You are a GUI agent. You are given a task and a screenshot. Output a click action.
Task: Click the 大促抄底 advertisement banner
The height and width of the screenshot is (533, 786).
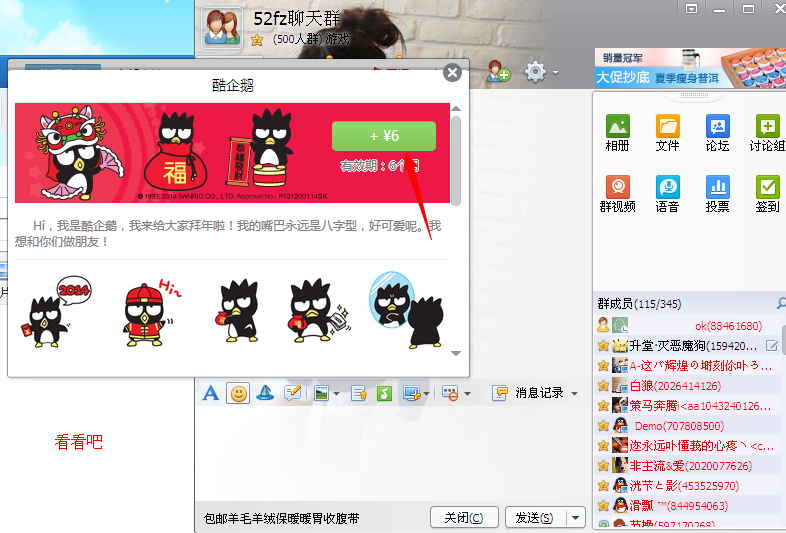(690, 68)
